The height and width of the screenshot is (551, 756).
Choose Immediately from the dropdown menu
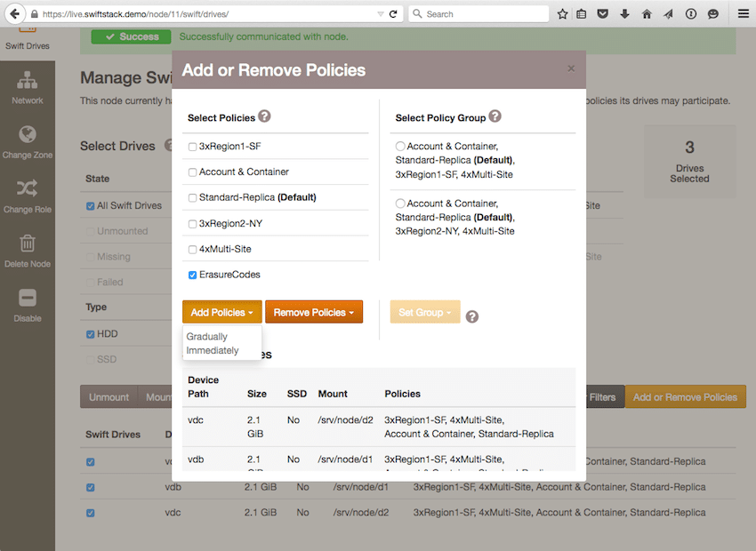click(213, 350)
